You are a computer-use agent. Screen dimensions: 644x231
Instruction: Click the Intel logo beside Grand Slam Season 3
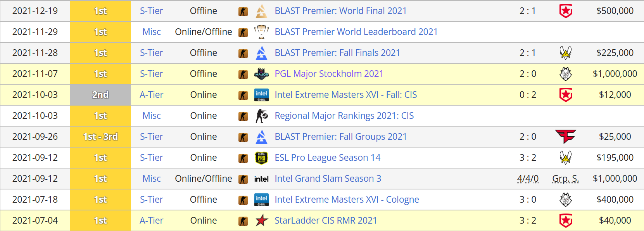click(261, 179)
